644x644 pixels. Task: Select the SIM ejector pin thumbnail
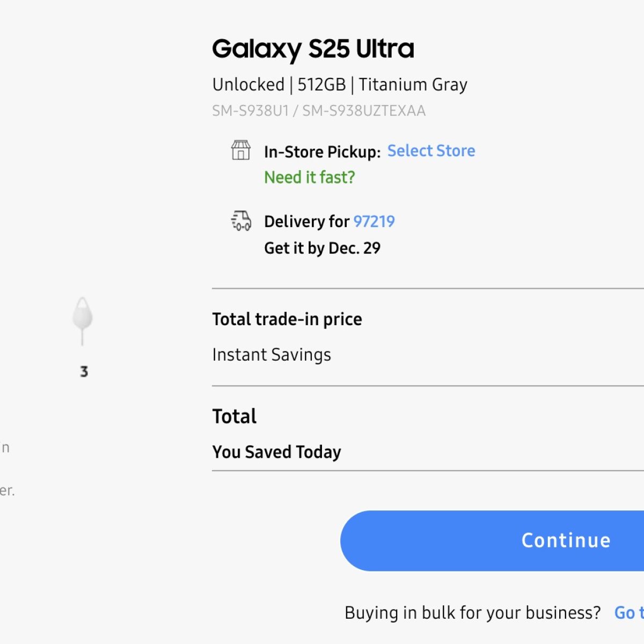(x=83, y=320)
